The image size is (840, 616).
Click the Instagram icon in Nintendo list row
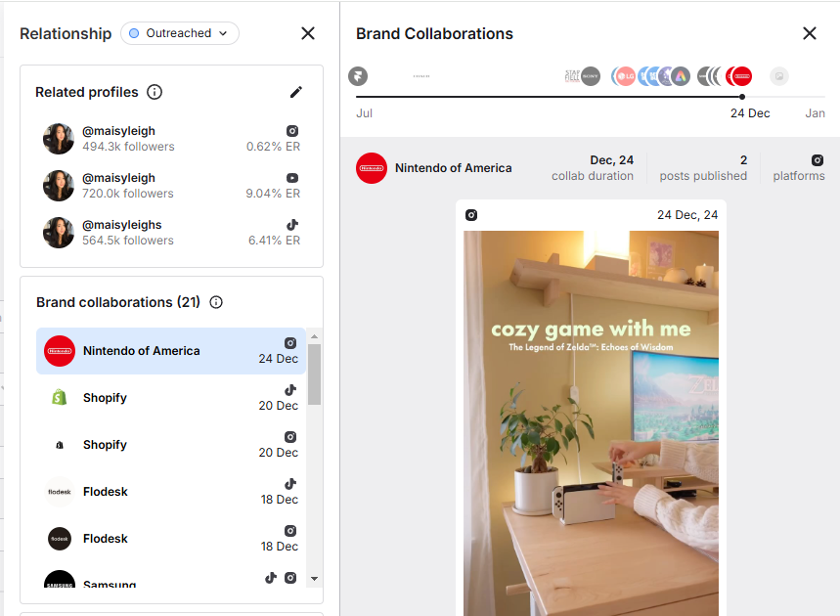tap(290, 343)
